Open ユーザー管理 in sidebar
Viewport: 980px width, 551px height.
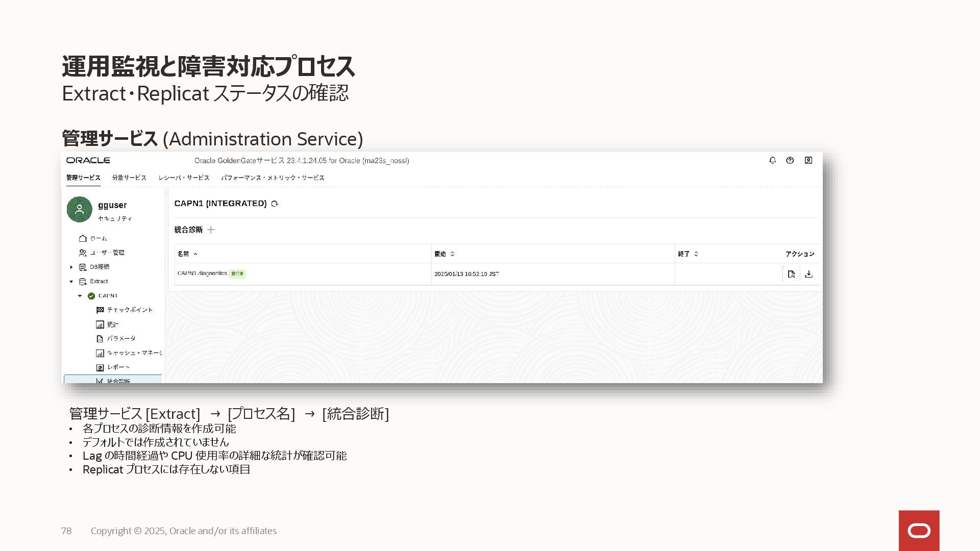point(107,253)
